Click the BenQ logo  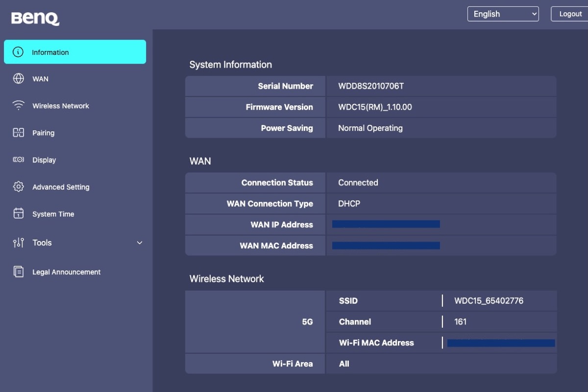[x=35, y=19]
